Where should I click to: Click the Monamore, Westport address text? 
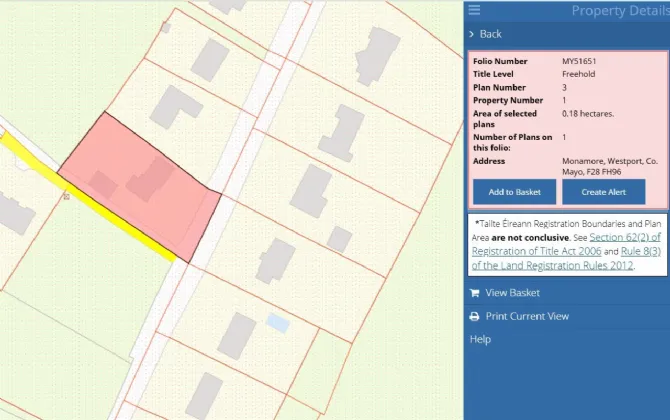pos(609,166)
